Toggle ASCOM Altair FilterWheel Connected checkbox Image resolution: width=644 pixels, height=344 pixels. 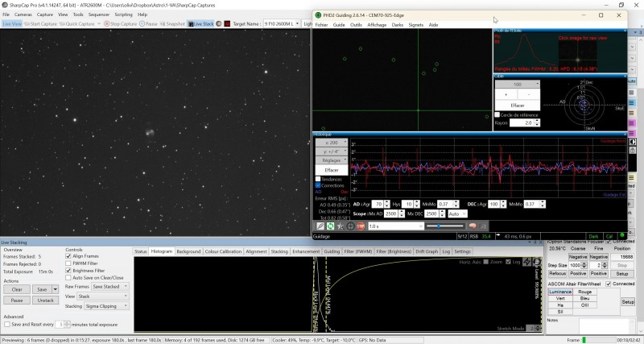click(x=609, y=284)
